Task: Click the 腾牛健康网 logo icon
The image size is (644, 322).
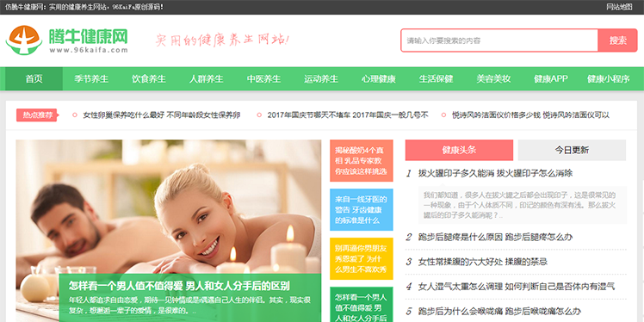Action: click(x=24, y=40)
